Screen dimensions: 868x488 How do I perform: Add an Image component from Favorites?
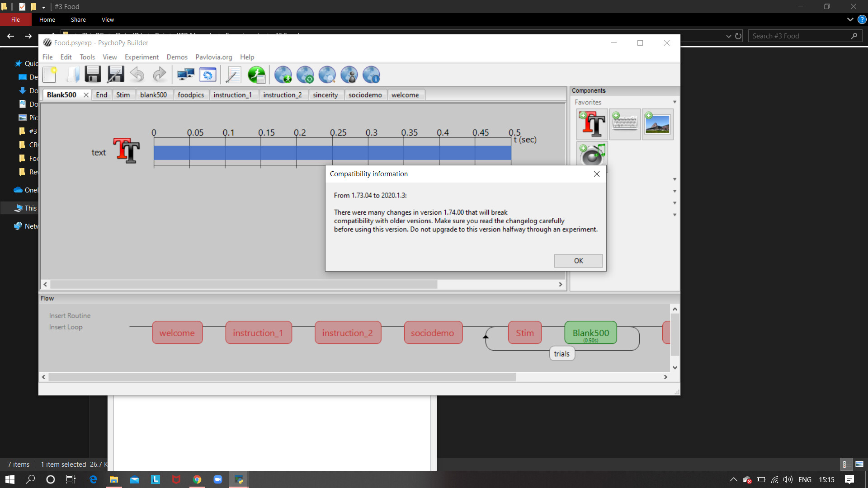(657, 124)
